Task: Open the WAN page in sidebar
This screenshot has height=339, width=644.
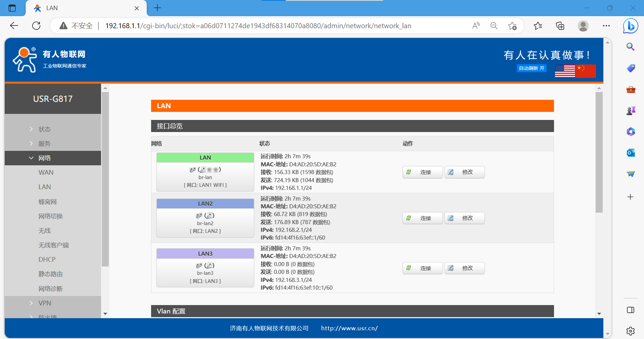Action: pyautogui.click(x=46, y=172)
